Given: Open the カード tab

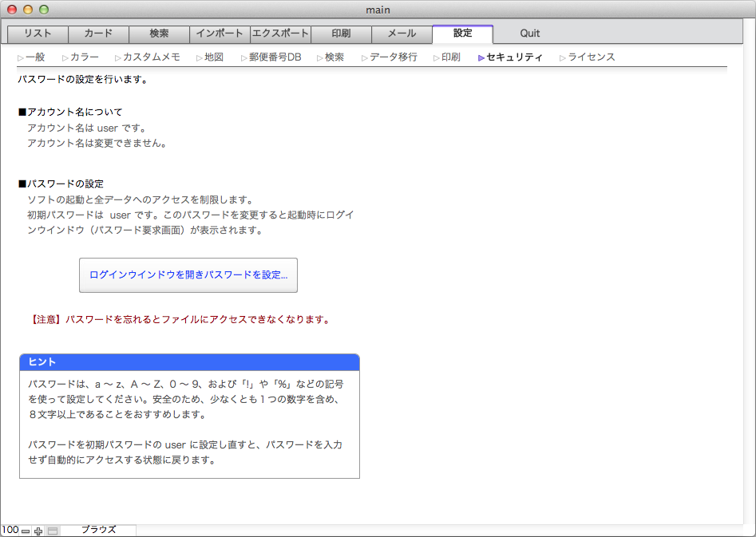Looking at the screenshot, I should 98,34.
